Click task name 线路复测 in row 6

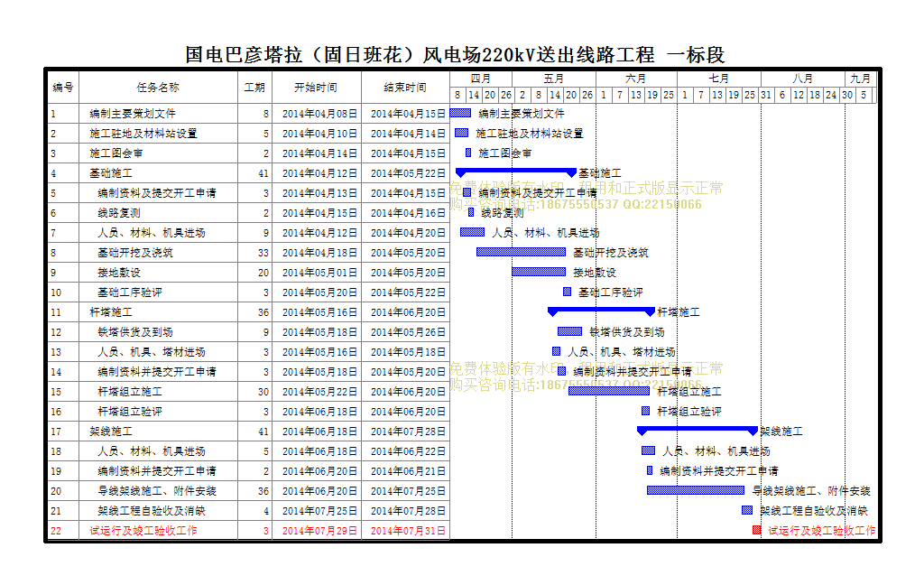(x=119, y=213)
